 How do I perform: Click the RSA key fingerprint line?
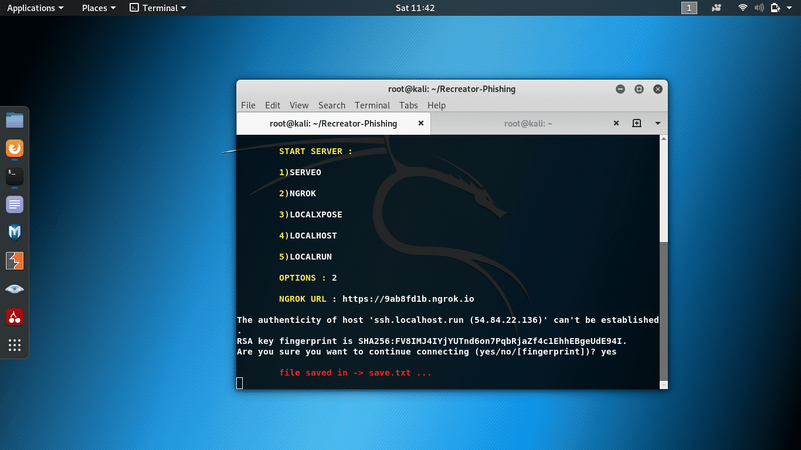point(432,341)
